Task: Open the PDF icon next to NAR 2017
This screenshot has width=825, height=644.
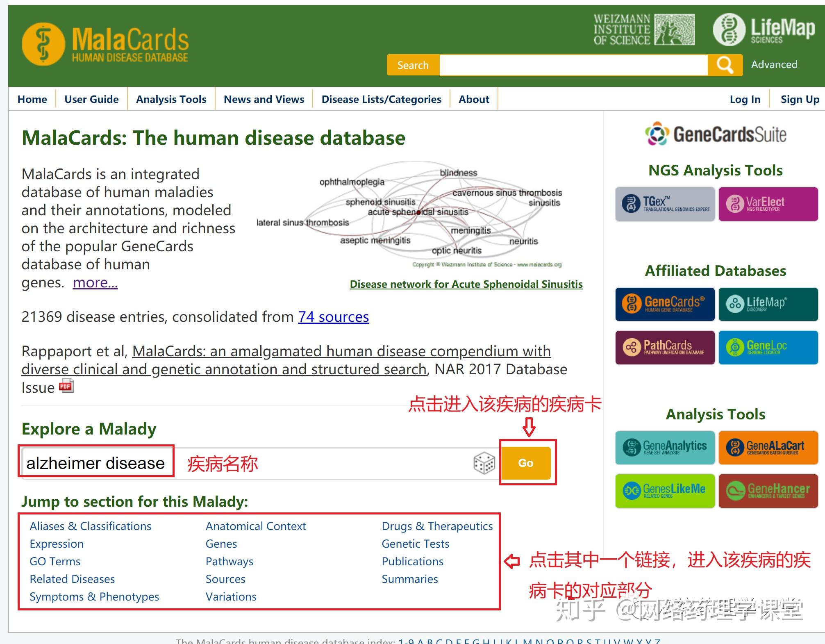Action: [x=66, y=386]
